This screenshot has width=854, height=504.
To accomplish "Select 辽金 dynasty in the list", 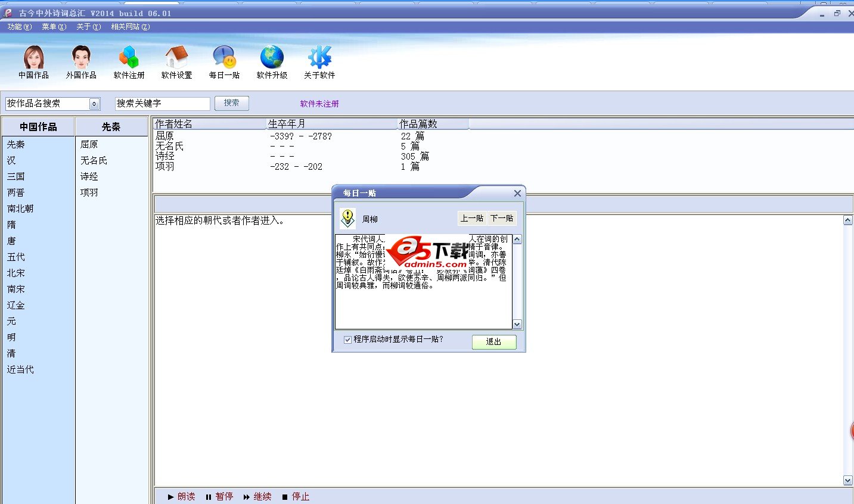I will [16, 305].
